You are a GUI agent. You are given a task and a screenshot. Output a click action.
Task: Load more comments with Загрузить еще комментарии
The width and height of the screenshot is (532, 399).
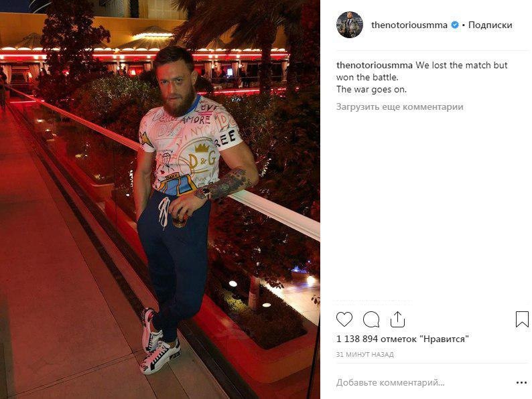click(x=400, y=107)
